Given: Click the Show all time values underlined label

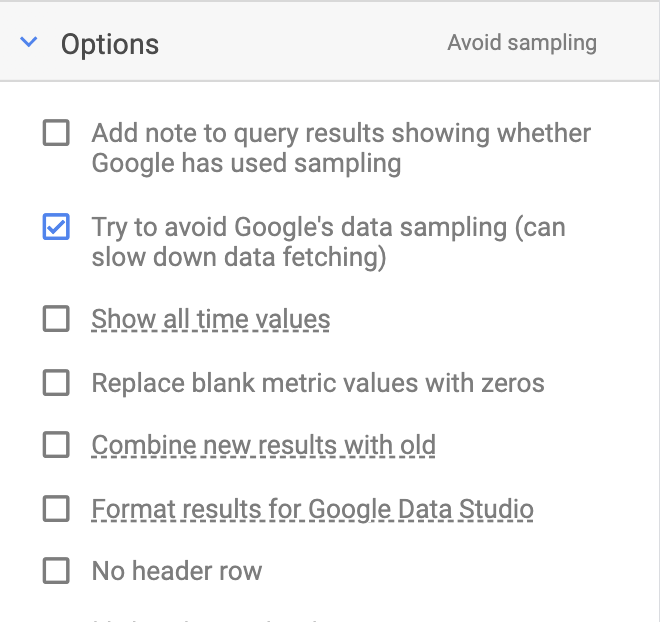Looking at the screenshot, I should click(x=210, y=319).
